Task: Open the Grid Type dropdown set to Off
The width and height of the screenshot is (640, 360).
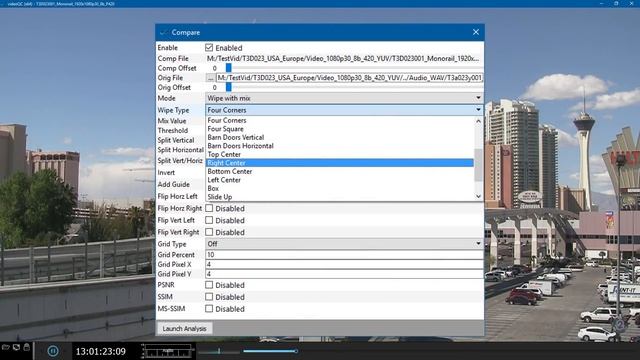Action: [x=344, y=244]
